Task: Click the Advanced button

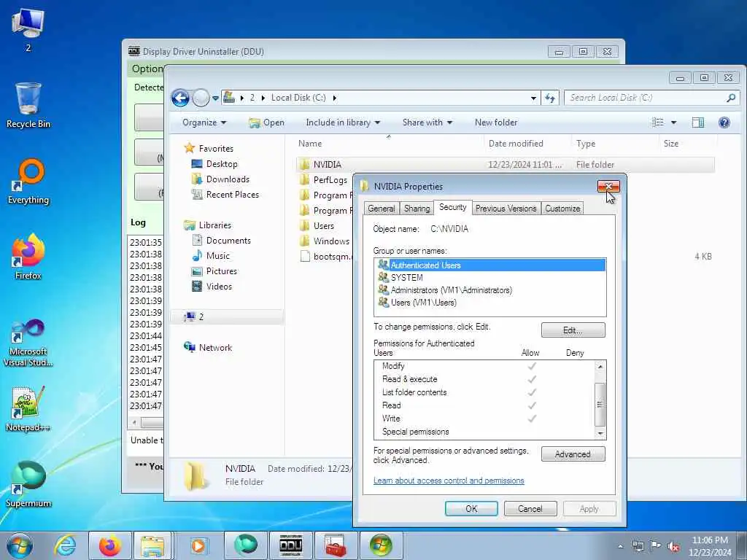Action: [x=573, y=454]
